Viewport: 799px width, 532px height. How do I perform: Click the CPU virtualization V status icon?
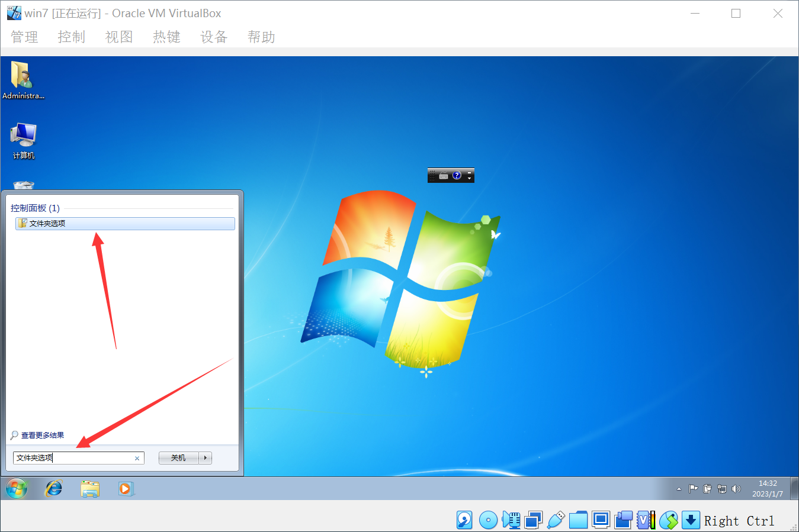pos(646,520)
